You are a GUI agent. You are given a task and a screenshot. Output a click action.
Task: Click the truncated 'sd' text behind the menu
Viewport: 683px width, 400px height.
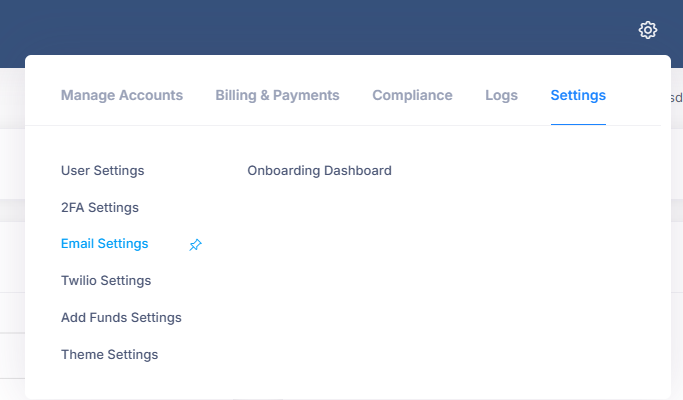click(676, 97)
